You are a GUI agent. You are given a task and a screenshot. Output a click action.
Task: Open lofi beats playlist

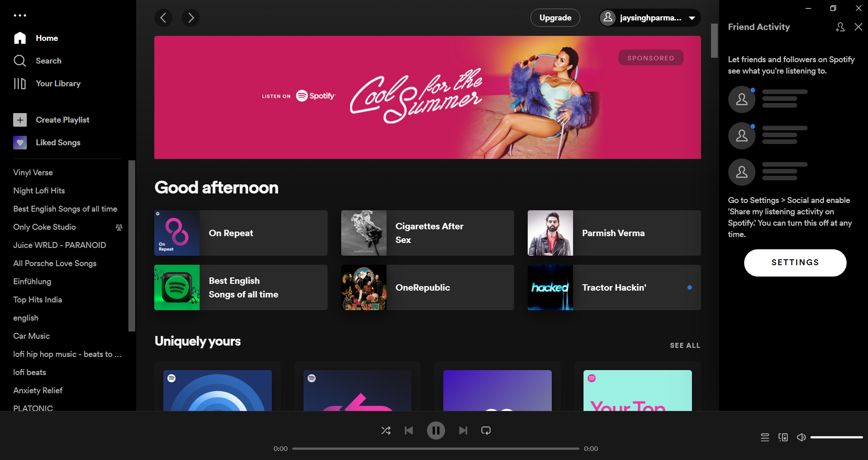click(x=29, y=372)
